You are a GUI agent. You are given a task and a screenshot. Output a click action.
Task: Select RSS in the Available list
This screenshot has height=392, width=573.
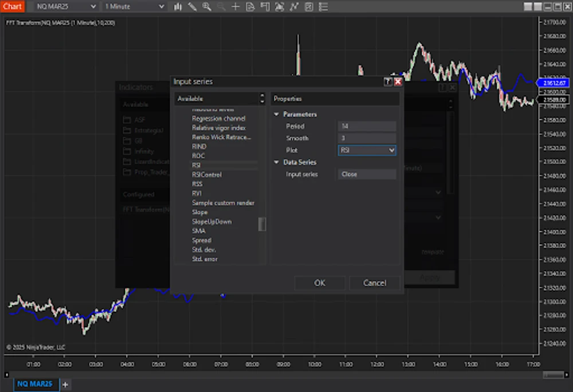197,184
